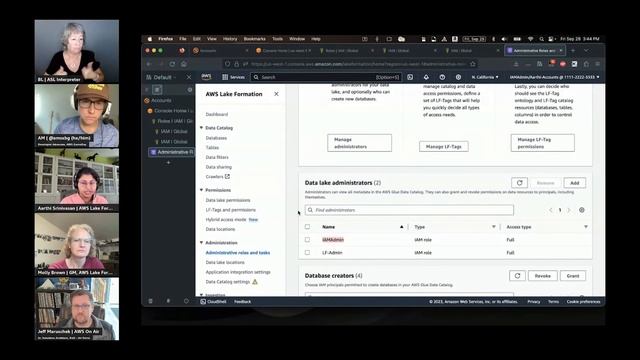This screenshot has height=360, width=640.
Task: Reload the page in Firefox
Action: [172, 64]
